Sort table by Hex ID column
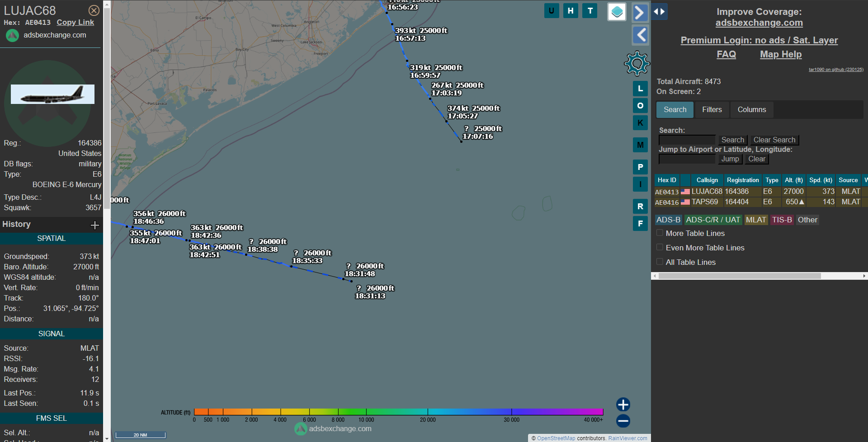This screenshot has width=868, height=442. (667, 180)
